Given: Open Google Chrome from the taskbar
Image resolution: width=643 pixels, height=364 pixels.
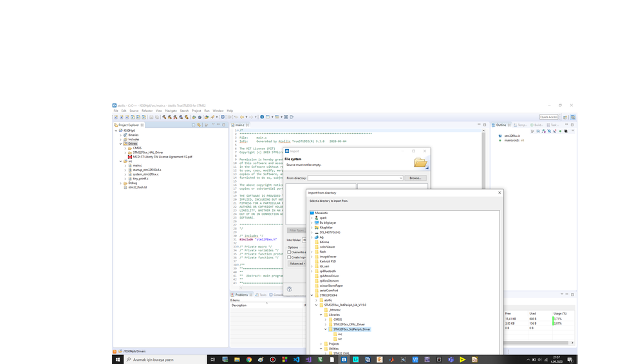Looking at the screenshot, I should (x=249, y=359).
